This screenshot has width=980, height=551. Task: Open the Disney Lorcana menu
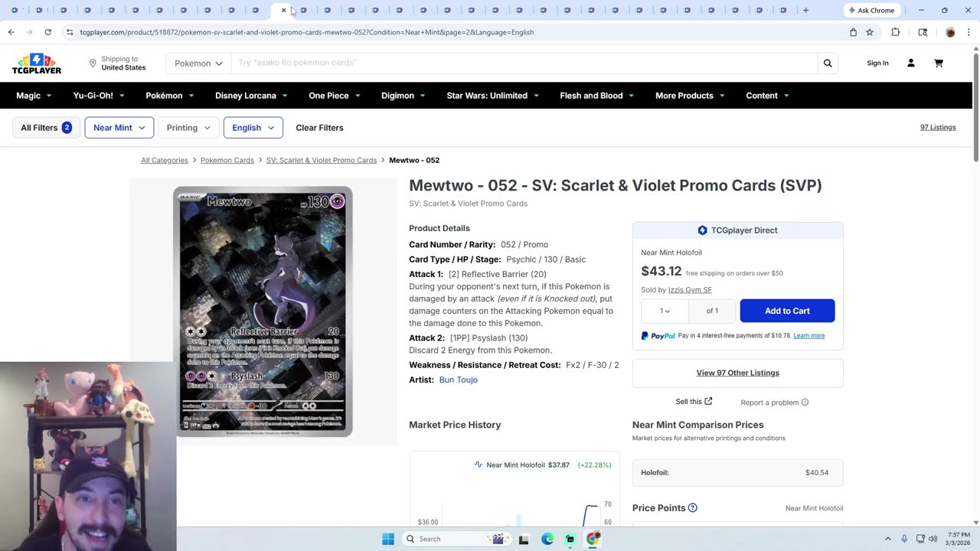tap(251, 96)
